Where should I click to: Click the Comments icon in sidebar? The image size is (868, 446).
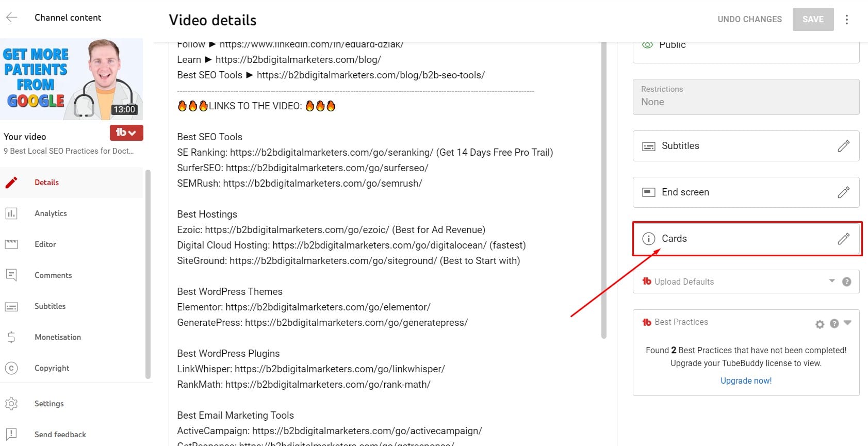click(x=11, y=275)
